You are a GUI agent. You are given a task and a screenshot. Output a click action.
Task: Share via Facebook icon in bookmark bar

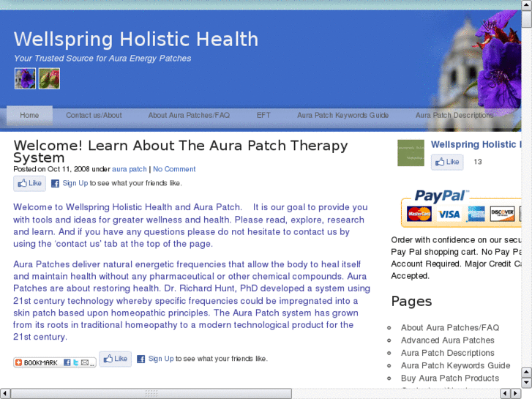tap(67, 362)
